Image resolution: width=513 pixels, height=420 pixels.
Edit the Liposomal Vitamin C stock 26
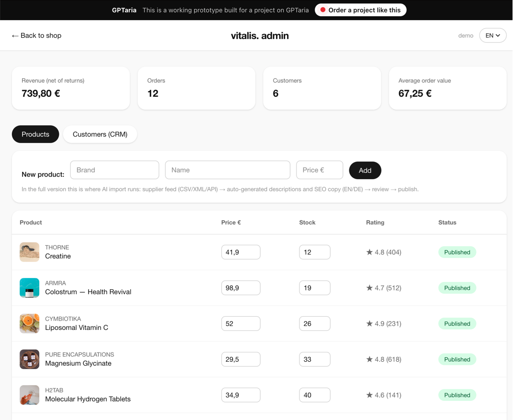pos(315,324)
